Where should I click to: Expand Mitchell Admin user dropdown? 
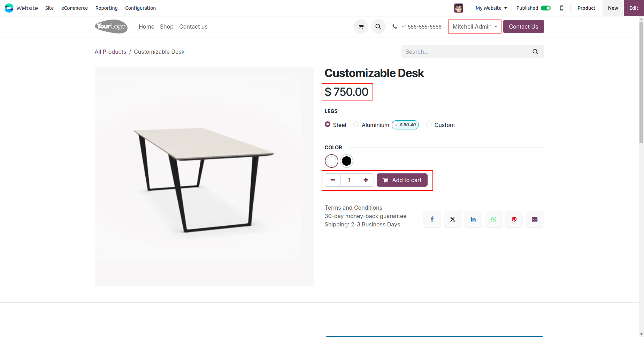pyautogui.click(x=475, y=27)
